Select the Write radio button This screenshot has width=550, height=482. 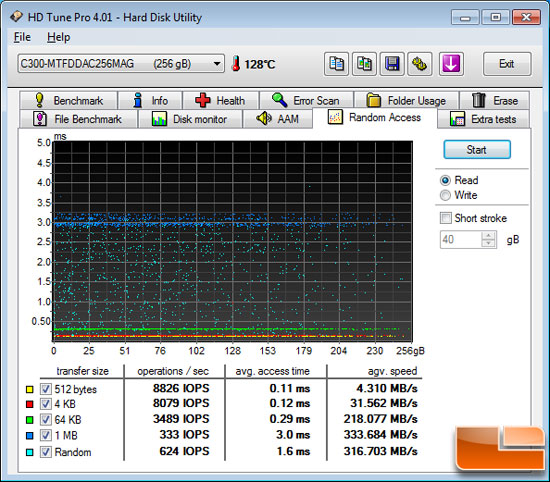point(445,195)
